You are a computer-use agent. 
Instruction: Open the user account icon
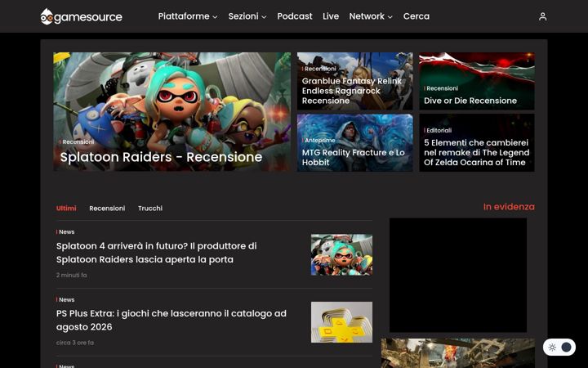[542, 16]
